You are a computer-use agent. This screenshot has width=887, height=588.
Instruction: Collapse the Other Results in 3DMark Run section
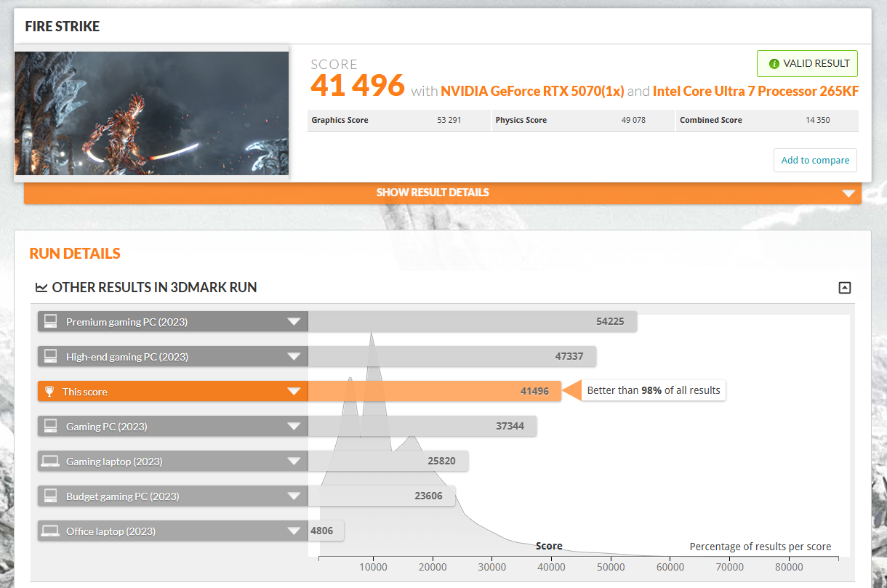[x=844, y=288]
